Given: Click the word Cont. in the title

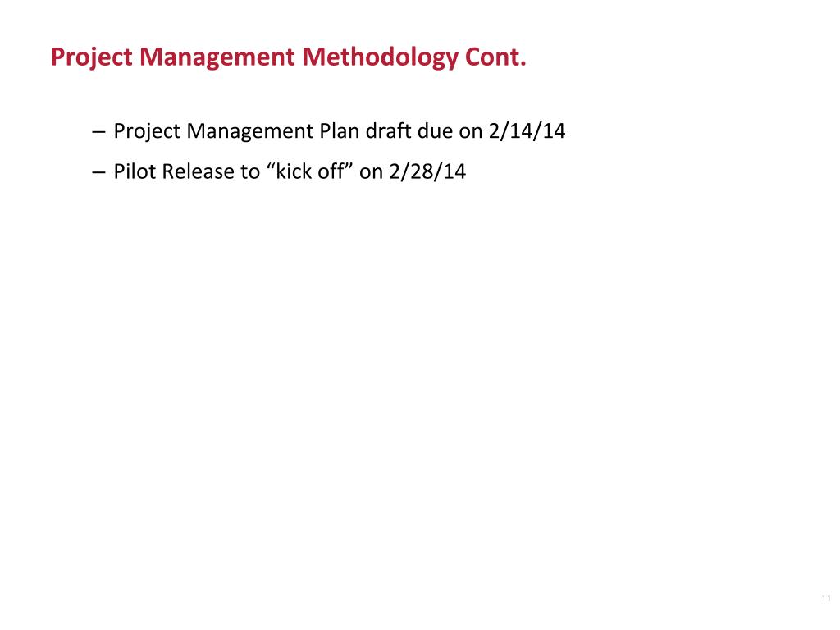Looking at the screenshot, I should click(495, 57).
